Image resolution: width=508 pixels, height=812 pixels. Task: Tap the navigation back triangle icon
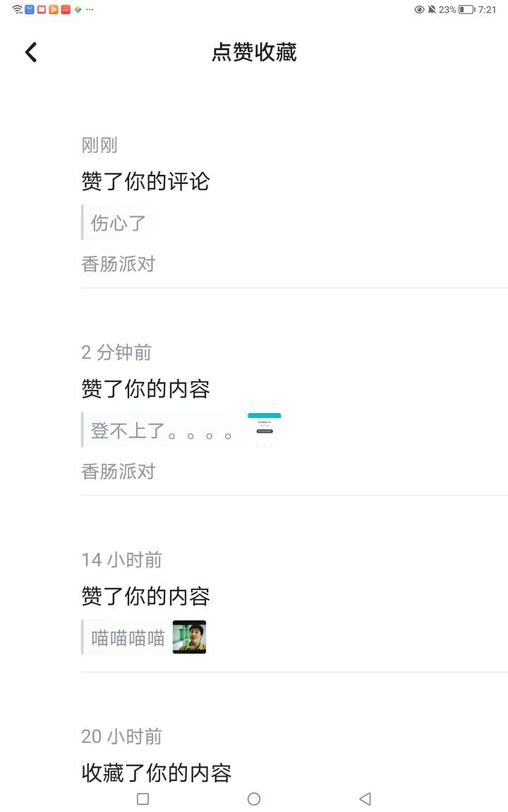[x=365, y=799]
